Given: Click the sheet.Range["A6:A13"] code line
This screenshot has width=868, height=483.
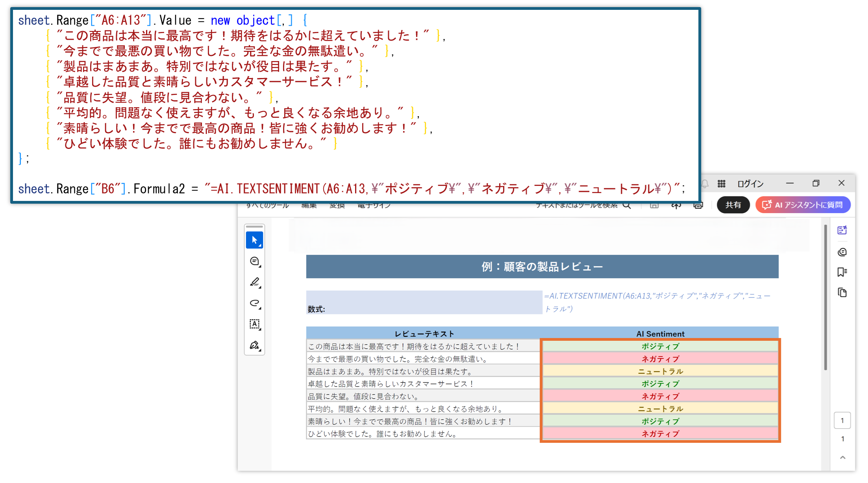Looking at the screenshot, I should 163,20.
